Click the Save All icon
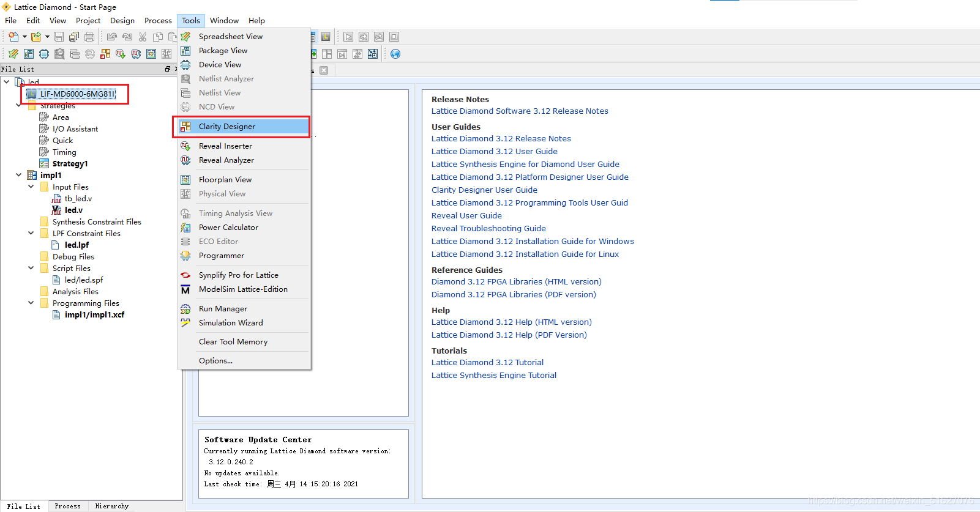This screenshot has height=512, width=980. pos(74,37)
